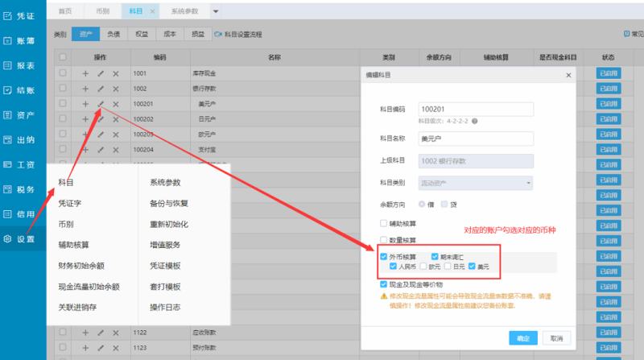Enable the 辅助核算 checkbox
This screenshot has height=360, width=644.
pyautogui.click(x=383, y=223)
